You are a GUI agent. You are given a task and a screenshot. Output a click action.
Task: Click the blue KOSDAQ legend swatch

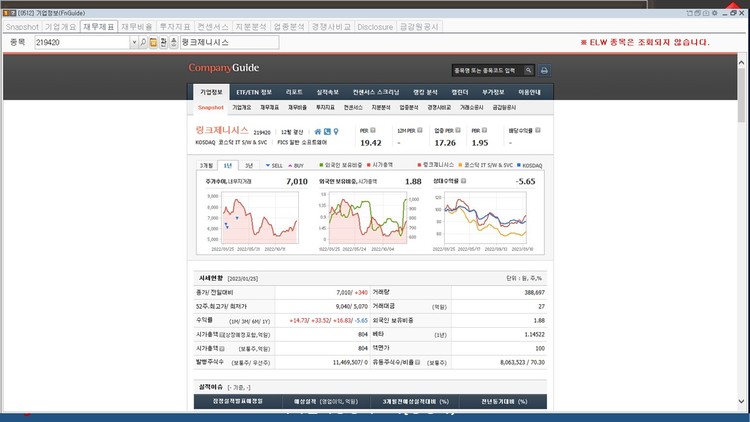coord(519,166)
